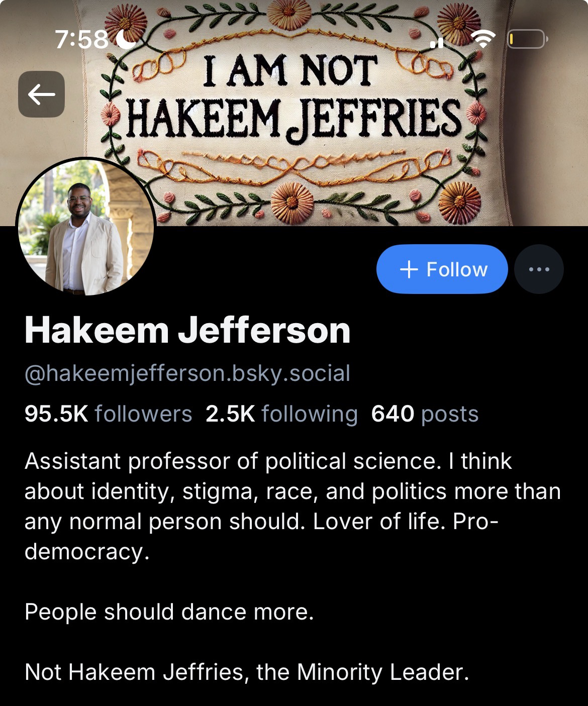Open the circular profile avatar photo
The height and width of the screenshot is (706, 588).
(86, 227)
